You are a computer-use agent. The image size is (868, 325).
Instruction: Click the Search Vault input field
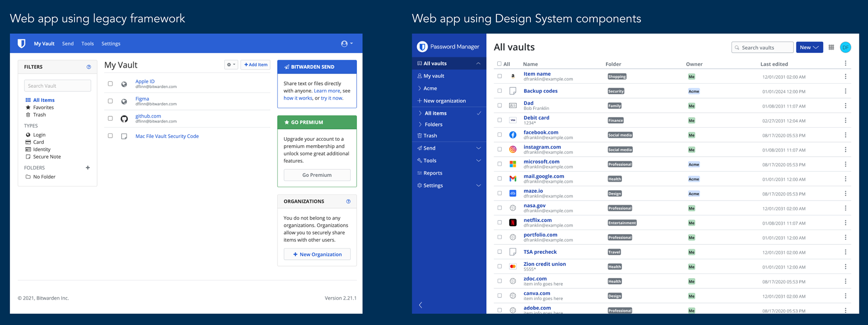pos(57,86)
